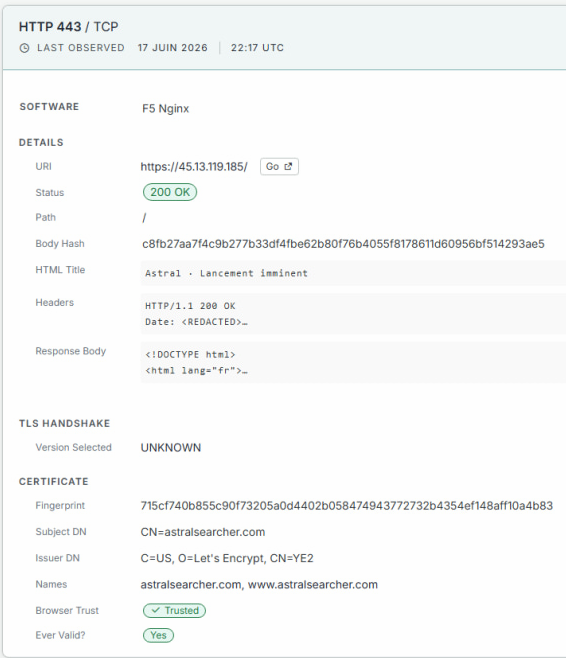The image size is (566, 658).
Task: Expand the Response Body code box
Action: click(x=353, y=363)
